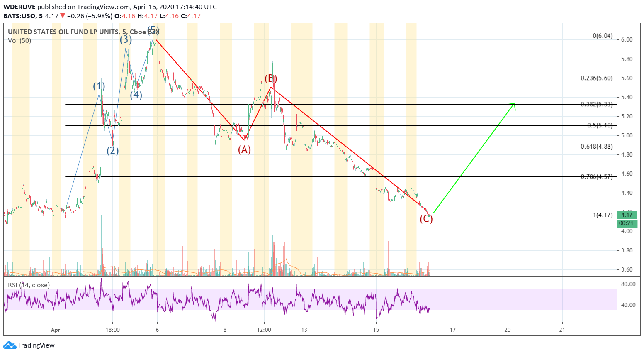The image size is (644, 355).
Task: Select the 0.786(4.57) Fibonacci level label
Action: 597,176
